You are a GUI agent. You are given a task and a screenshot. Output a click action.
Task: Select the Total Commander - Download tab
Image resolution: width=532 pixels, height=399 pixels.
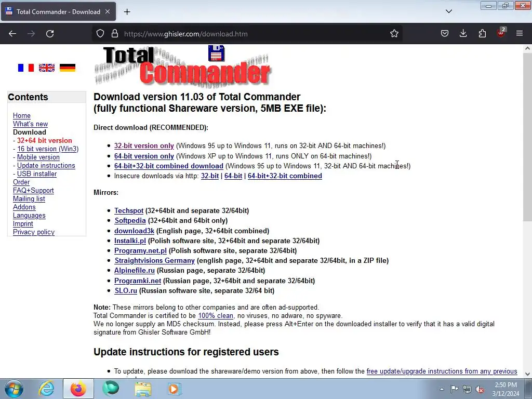(x=58, y=11)
